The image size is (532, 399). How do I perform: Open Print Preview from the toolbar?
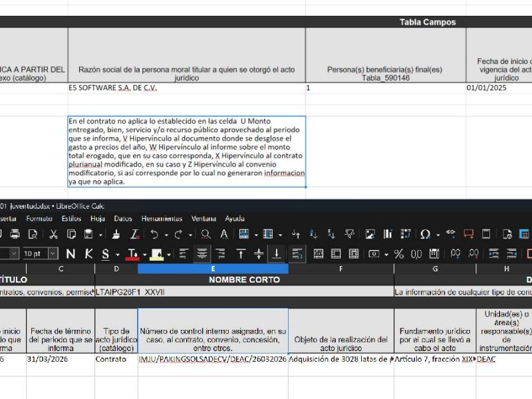point(33,234)
